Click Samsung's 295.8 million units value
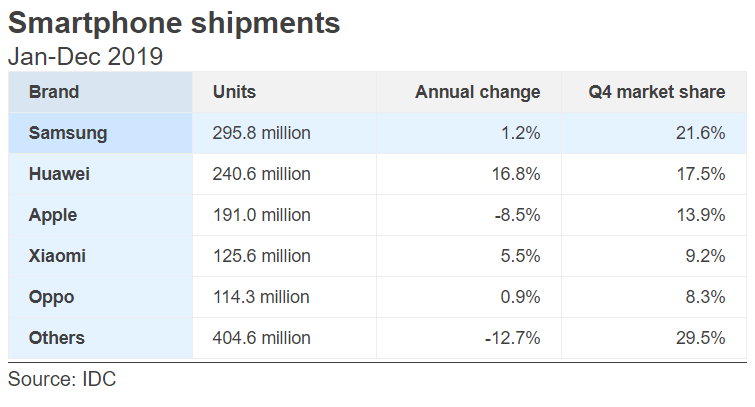The image size is (755, 407). [261, 133]
